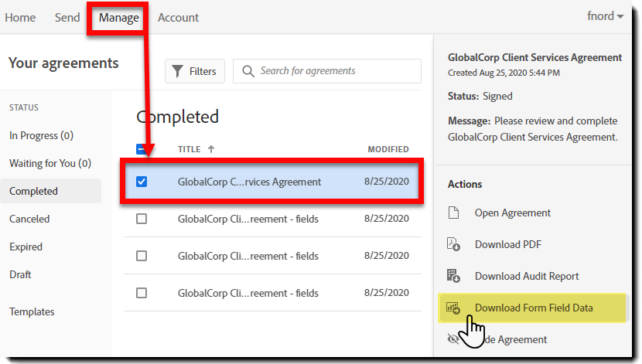
Task: Go to the Account tab
Action: click(x=178, y=17)
